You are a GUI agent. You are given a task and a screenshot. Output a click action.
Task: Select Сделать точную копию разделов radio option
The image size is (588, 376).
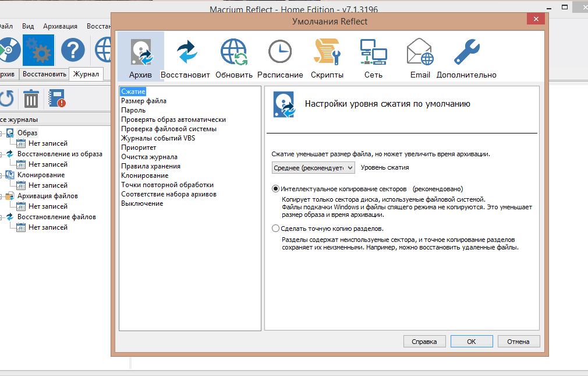[275, 229]
